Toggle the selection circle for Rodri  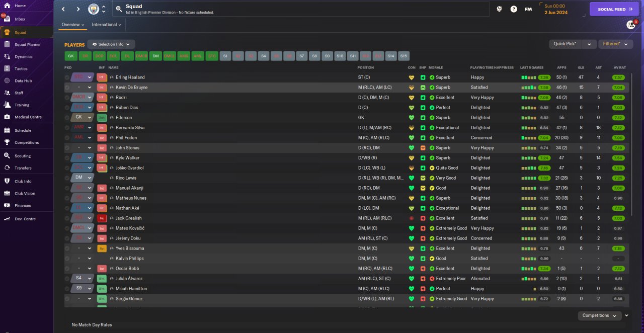[x=67, y=98]
